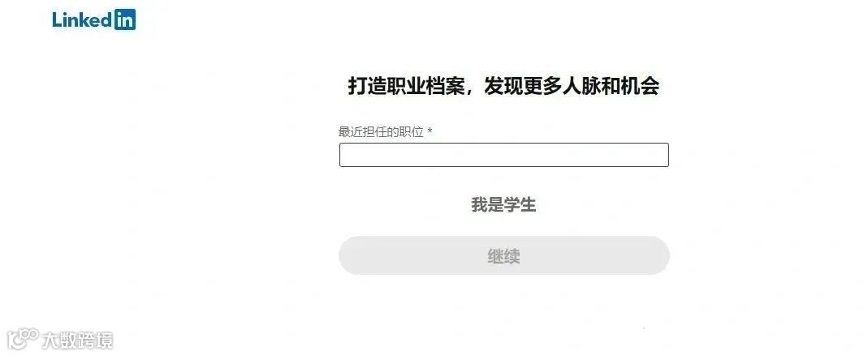
Task: Focus the 最近担任的职位 input field
Action: 503,155
